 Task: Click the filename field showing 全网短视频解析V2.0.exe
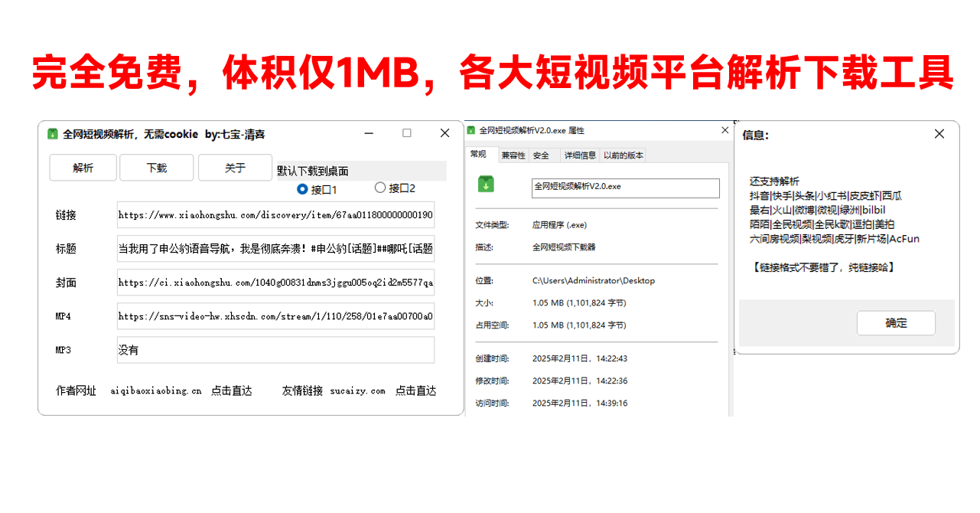pyautogui.click(x=626, y=188)
